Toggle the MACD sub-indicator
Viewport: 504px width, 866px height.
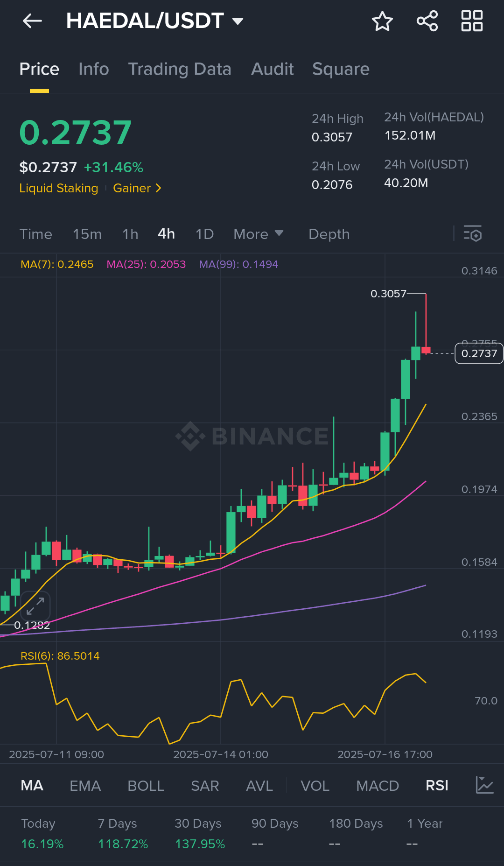click(378, 786)
